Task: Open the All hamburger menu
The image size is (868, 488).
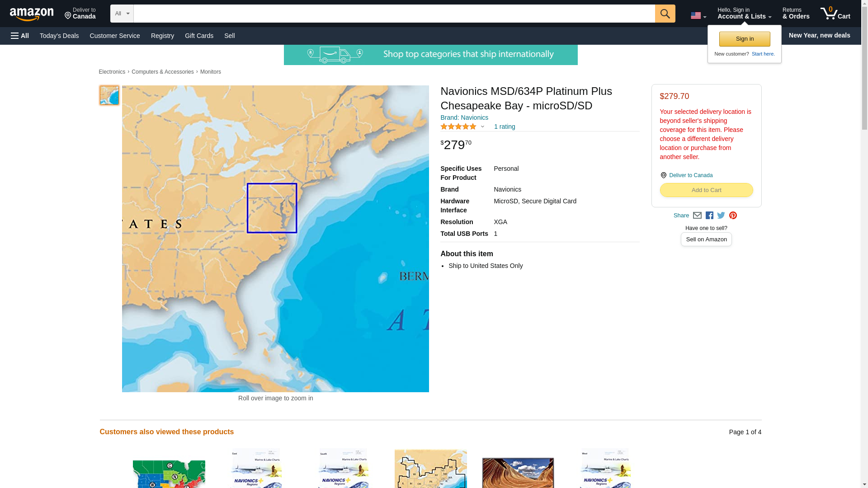Action: click(20, 36)
